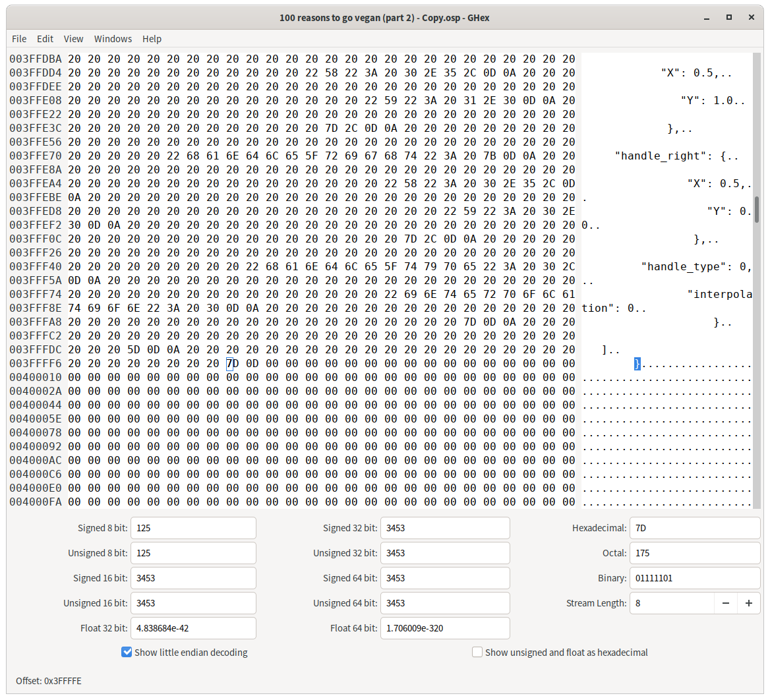Select the Float 64 bit value field

tap(445, 628)
